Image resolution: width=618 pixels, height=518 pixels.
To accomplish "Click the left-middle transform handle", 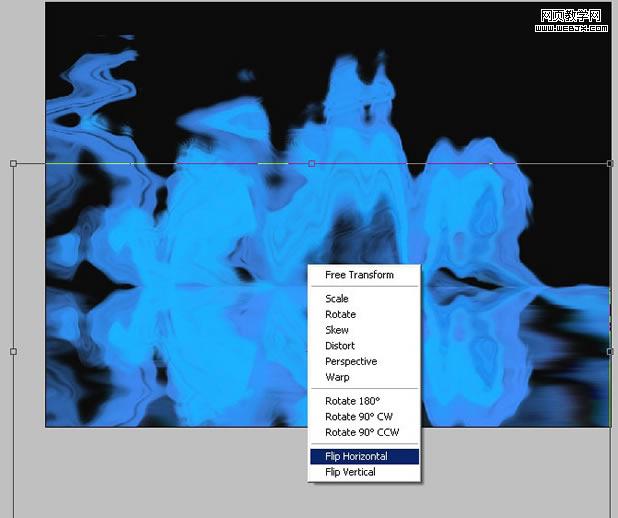I will pyautogui.click(x=13, y=351).
